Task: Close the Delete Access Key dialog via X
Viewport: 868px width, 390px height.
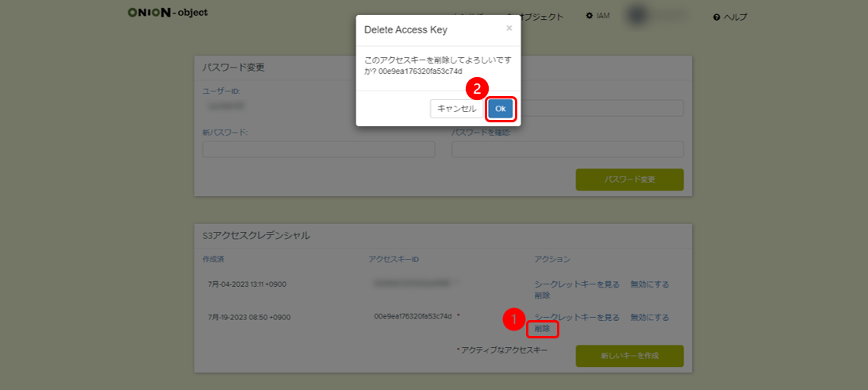Action: [509, 28]
